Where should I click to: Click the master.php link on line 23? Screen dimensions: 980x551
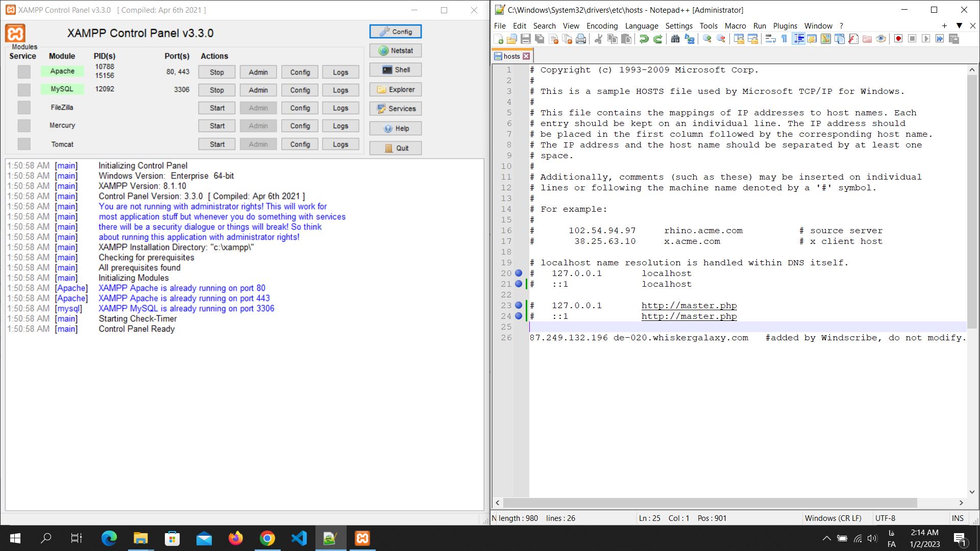[689, 306]
